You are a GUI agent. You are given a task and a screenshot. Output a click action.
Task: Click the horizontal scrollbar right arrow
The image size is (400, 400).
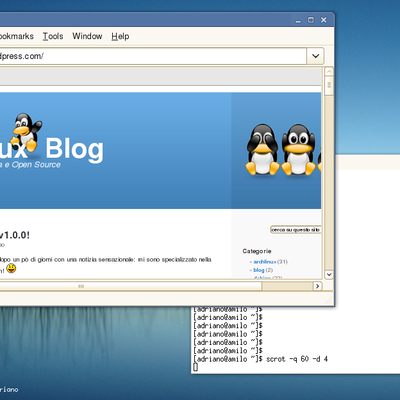point(317,286)
